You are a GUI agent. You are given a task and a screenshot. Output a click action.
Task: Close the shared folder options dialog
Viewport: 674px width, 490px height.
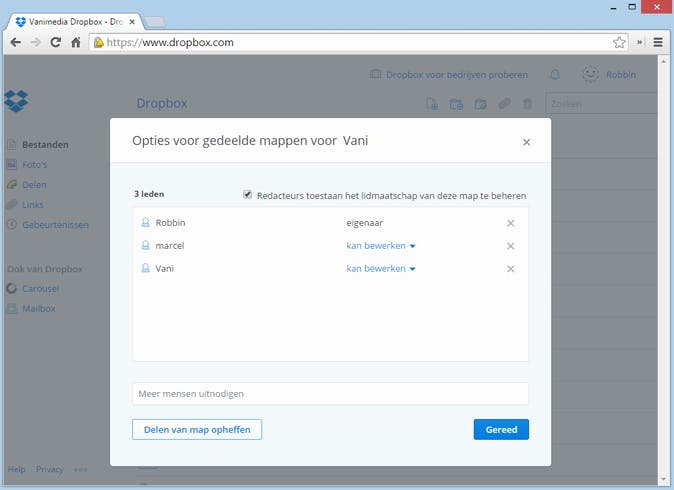pyautogui.click(x=527, y=142)
